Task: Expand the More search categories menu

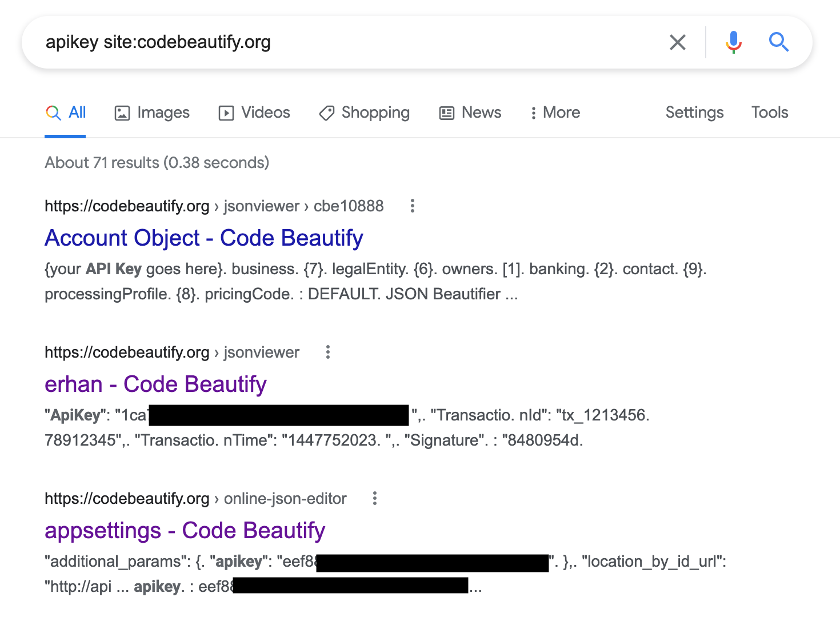Action: tap(555, 113)
